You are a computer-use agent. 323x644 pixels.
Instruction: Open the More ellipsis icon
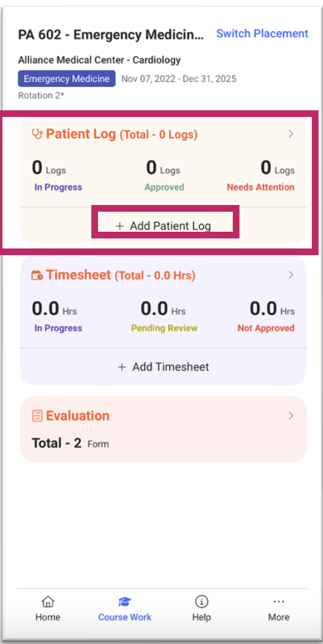tap(278, 602)
